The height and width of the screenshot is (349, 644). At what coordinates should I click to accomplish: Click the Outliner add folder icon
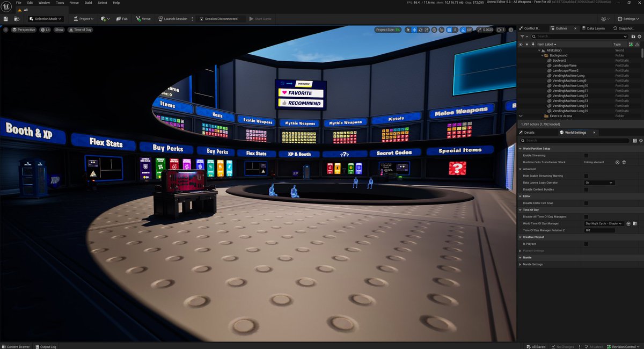[634, 37]
